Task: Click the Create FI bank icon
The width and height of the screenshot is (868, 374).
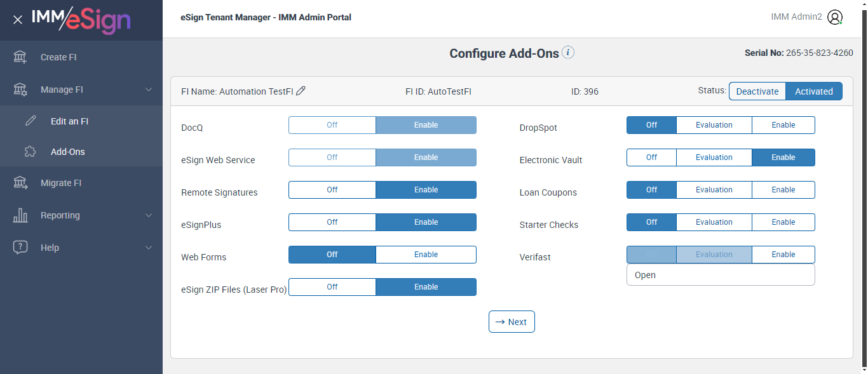Action: tap(20, 57)
